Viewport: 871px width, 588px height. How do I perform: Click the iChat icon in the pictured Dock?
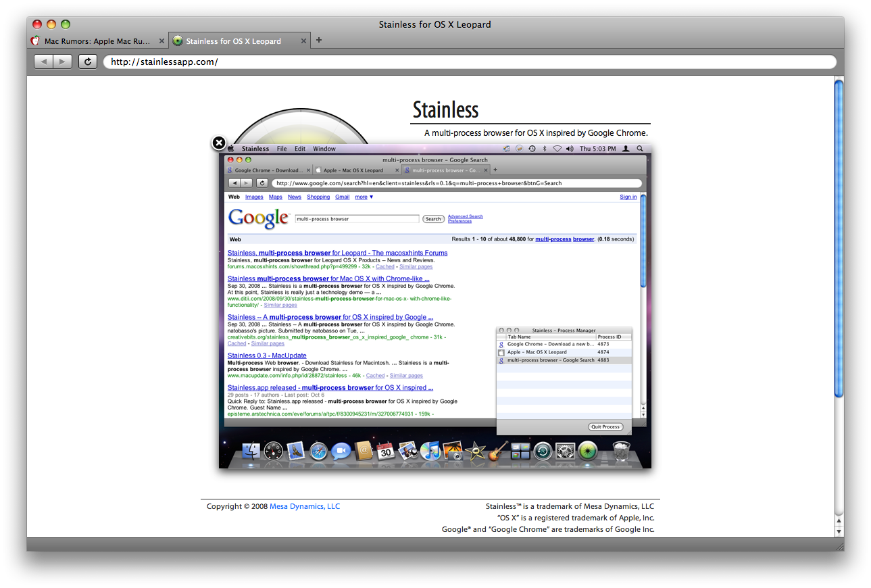coord(341,451)
